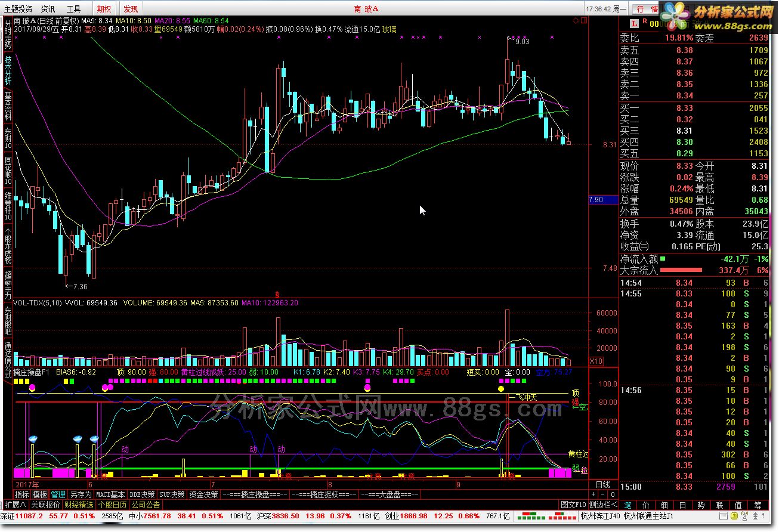Image resolution: width=779 pixels, height=532 pixels.
Task: Select the SUP决策 indicator template
Action: 172,495
